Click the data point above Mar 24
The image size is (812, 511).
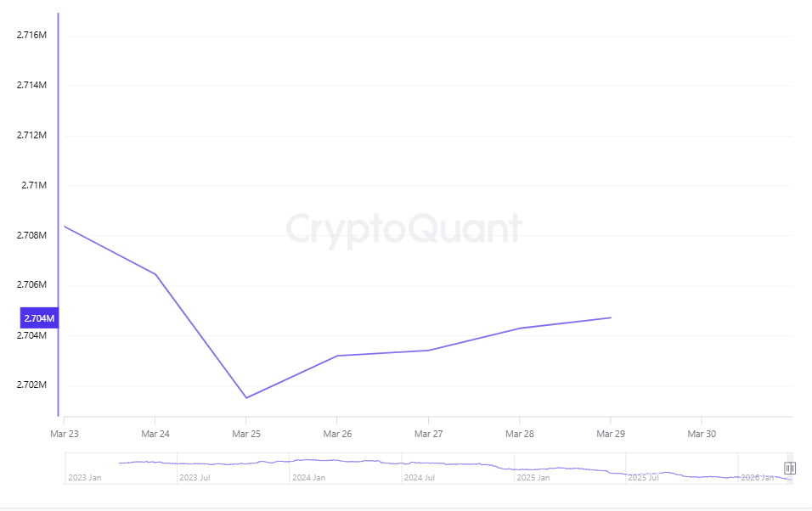155,274
